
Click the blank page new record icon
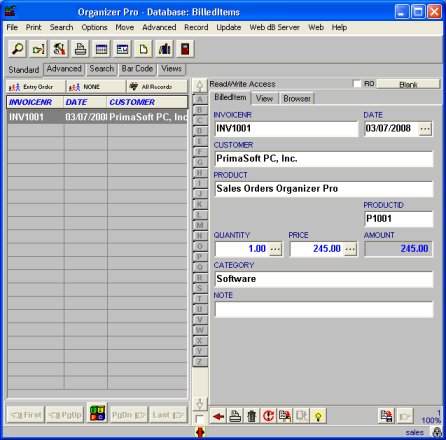(x=143, y=49)
